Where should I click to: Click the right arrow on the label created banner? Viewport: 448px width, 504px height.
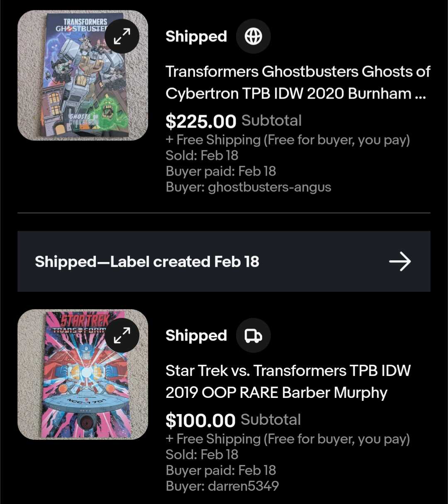[x=399, y=262]
